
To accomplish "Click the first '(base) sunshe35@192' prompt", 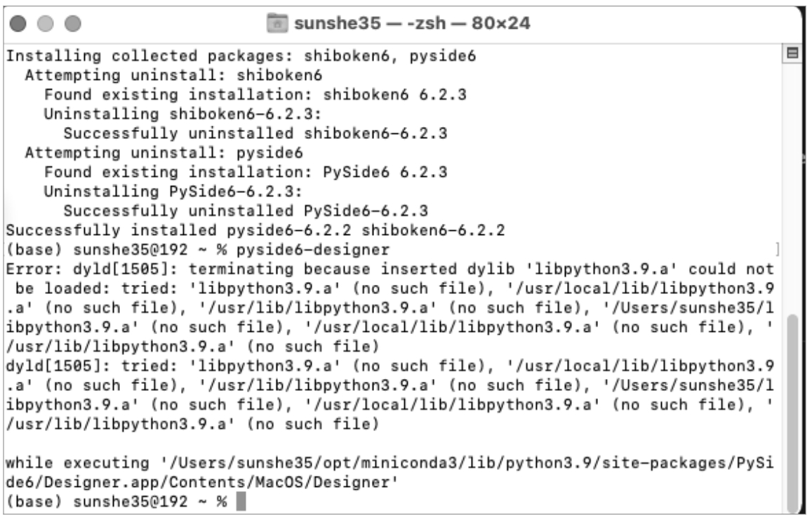I will click(x=97, y=250).
